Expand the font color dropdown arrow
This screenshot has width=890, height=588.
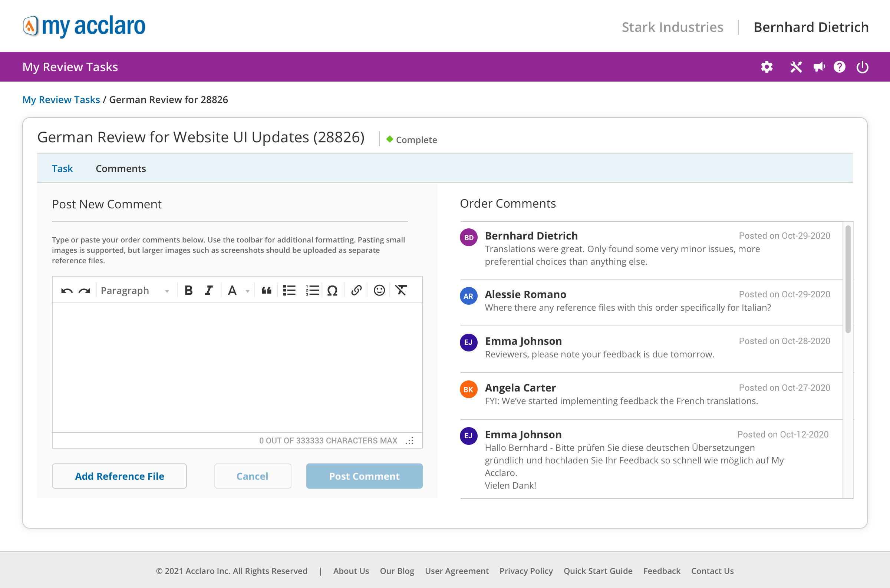pyautogui.click(x=248, y=291)
